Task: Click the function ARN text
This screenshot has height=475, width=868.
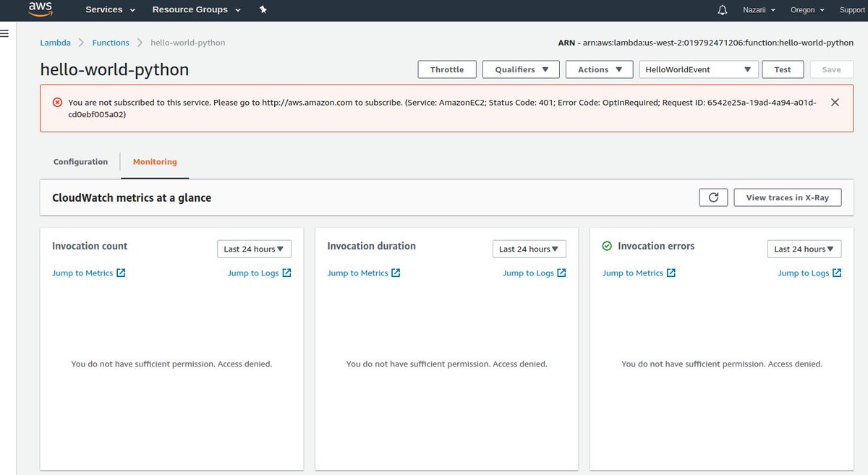Action: pyautogui.click(x=706, y=43)
